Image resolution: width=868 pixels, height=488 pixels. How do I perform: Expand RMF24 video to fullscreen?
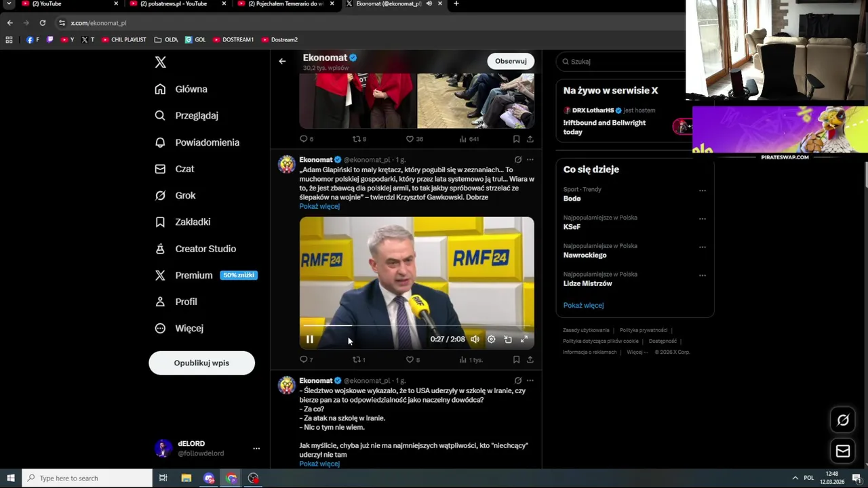coord(524,340)
